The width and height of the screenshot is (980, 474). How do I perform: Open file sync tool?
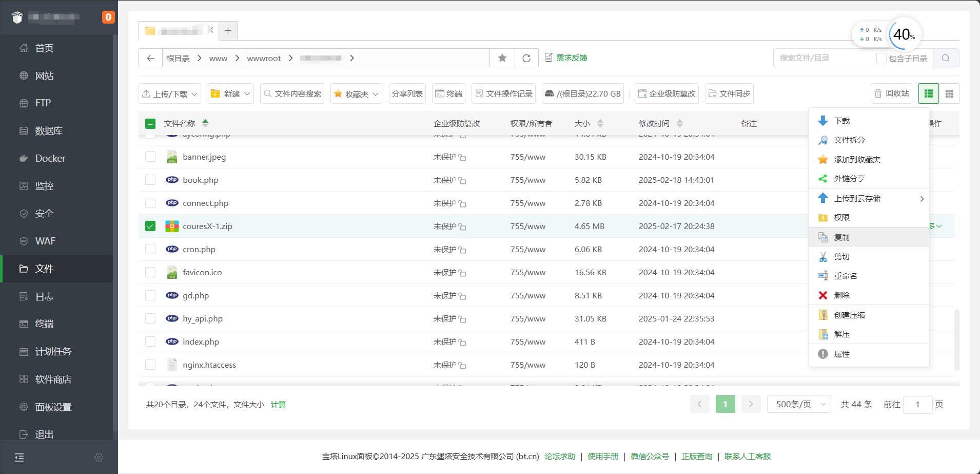pyautogui.click(x=729, y=93)
